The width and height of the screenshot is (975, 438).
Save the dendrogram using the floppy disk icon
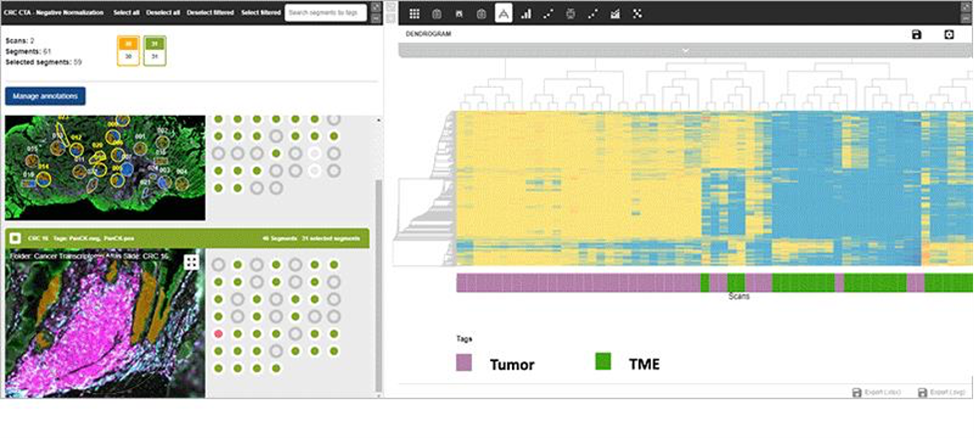(917, 35)
